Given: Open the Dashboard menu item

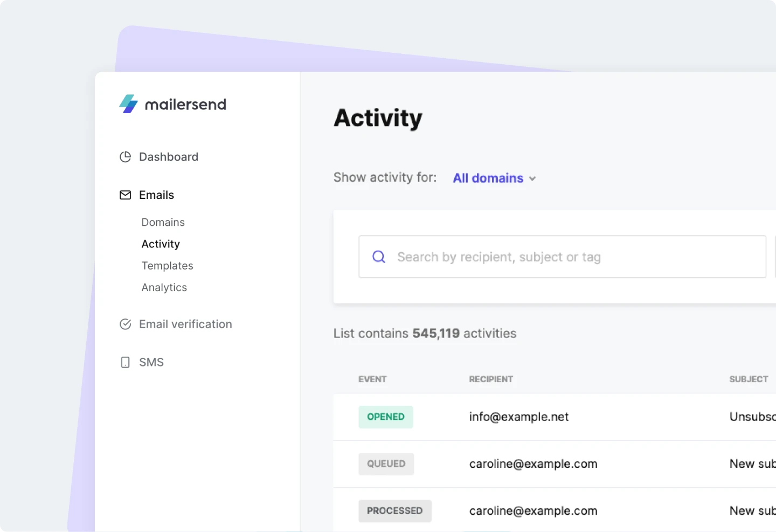Looking at the screenshot, I should (169, 157).
